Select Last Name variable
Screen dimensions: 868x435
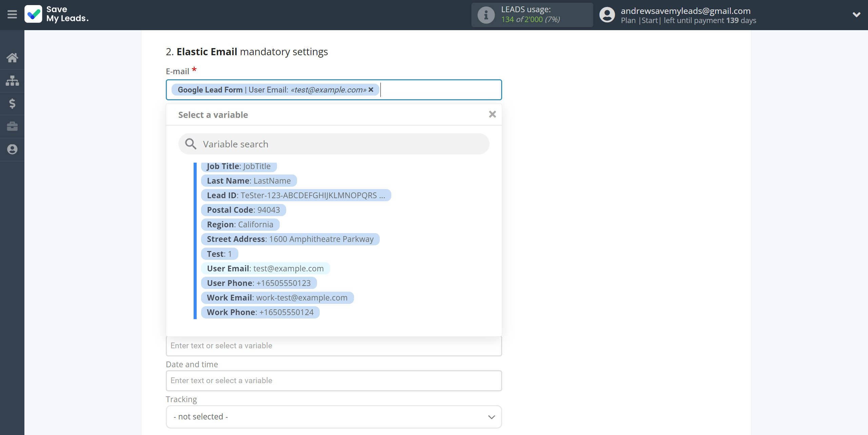point(249,181)
